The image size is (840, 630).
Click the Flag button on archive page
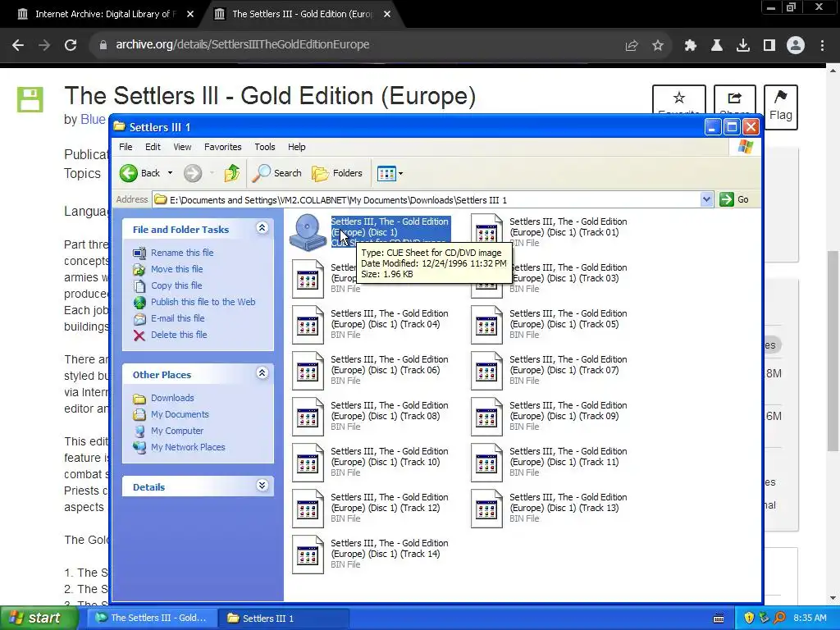[781, 107]
